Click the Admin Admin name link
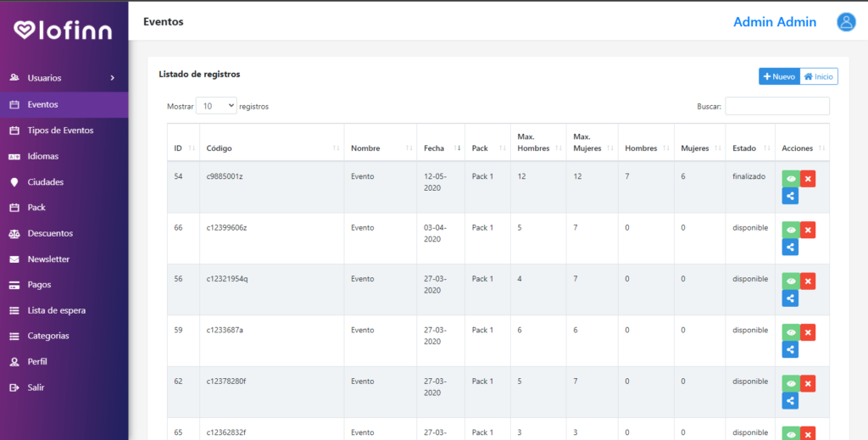 [775, 22]
